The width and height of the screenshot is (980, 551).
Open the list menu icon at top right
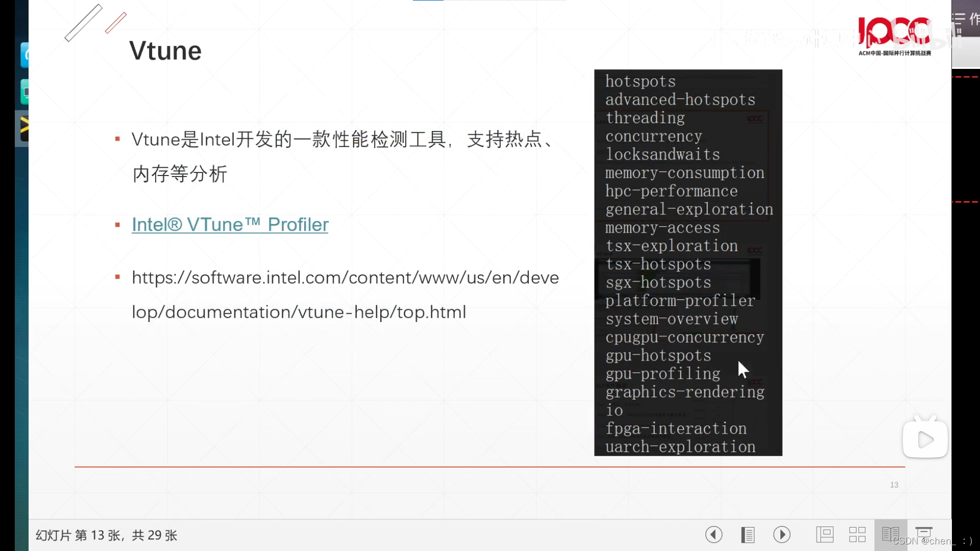pos(959,19)
